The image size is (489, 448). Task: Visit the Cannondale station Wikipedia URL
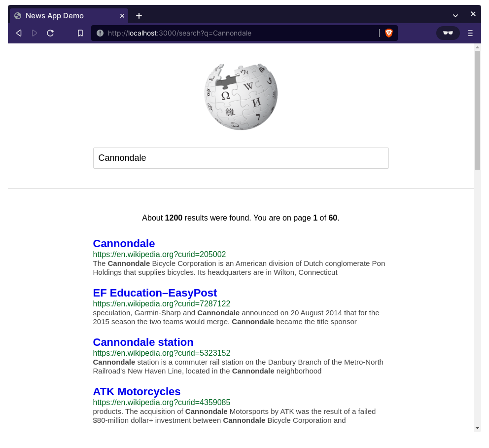point(161,353)
